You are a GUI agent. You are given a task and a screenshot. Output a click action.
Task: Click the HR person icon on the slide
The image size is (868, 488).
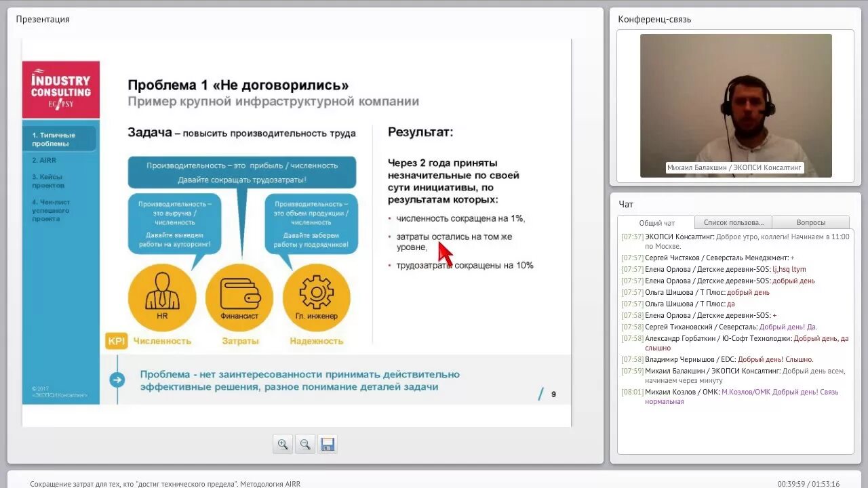pos(162,298)
